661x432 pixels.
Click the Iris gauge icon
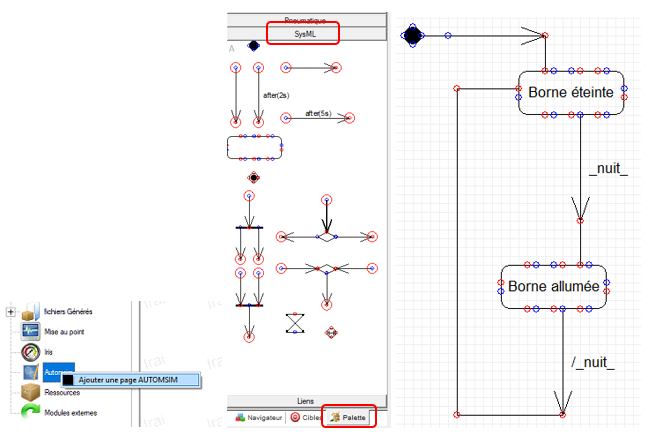[30, 353]
